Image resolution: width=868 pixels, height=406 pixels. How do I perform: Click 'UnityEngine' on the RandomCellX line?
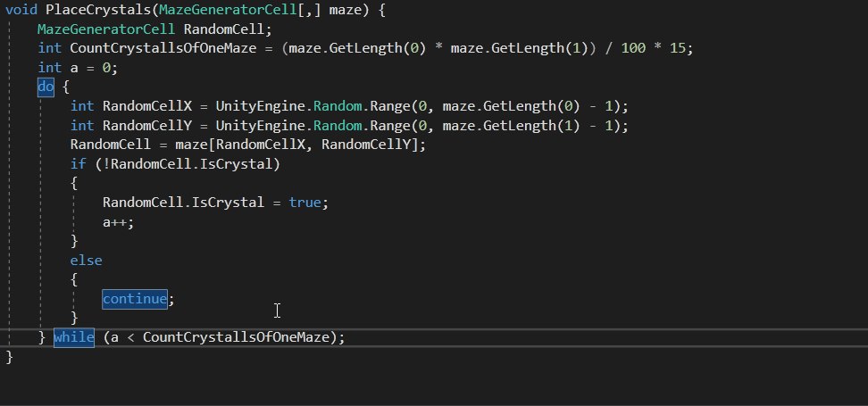tap(260, 106)
